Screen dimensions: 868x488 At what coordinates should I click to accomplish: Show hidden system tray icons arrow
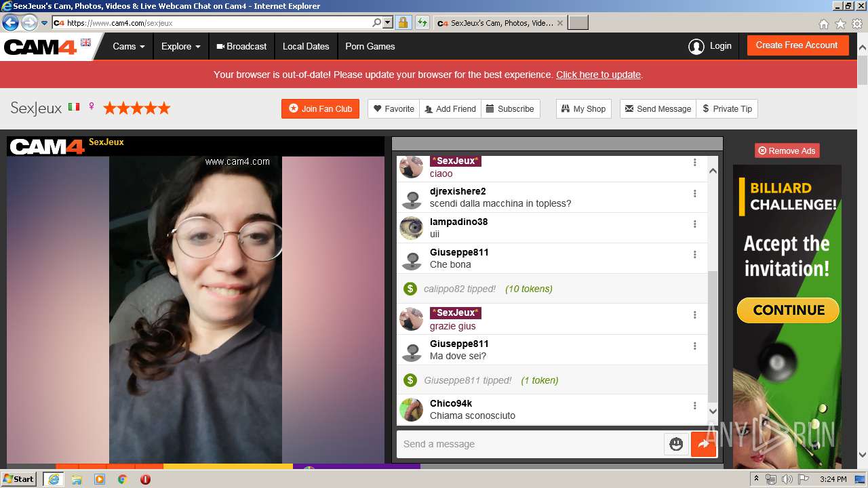click(757, 479)
